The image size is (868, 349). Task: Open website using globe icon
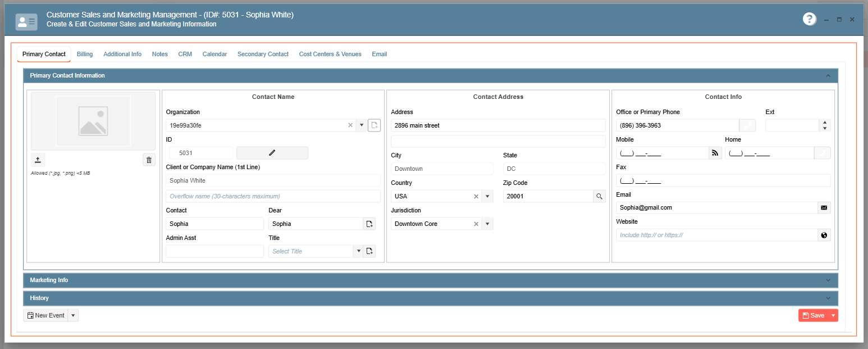tap(824, 235)
